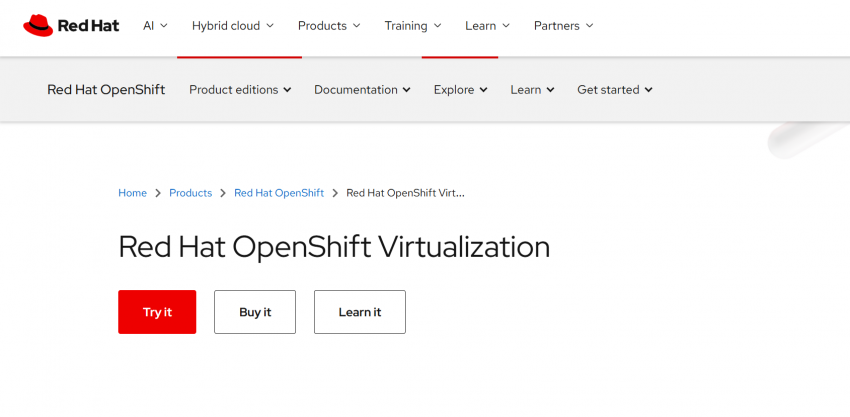Open the AI menu

[x=155, y=25]
